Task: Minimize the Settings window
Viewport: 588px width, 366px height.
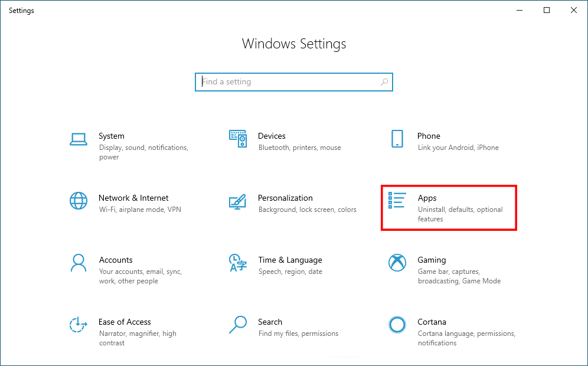Action: tap(520, 10)
